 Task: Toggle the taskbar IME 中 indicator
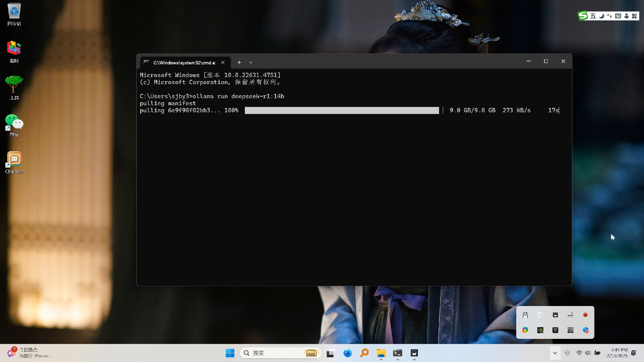coord(567,353)
